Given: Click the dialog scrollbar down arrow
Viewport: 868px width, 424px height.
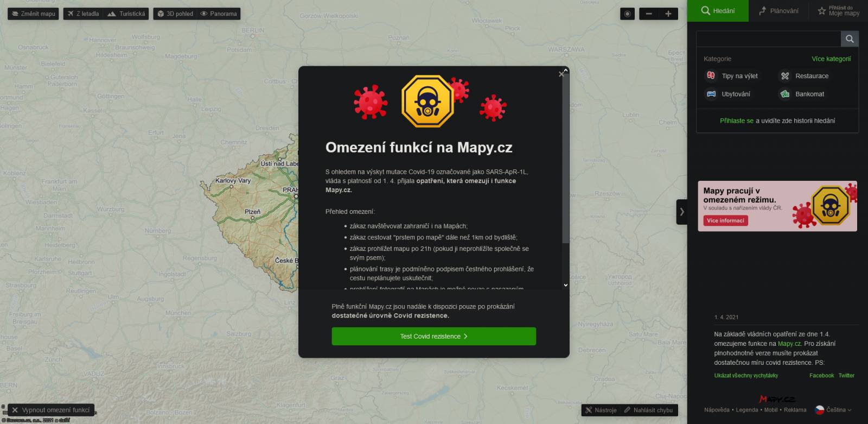Looking at the screenshot, I should (x=566, y=285).
